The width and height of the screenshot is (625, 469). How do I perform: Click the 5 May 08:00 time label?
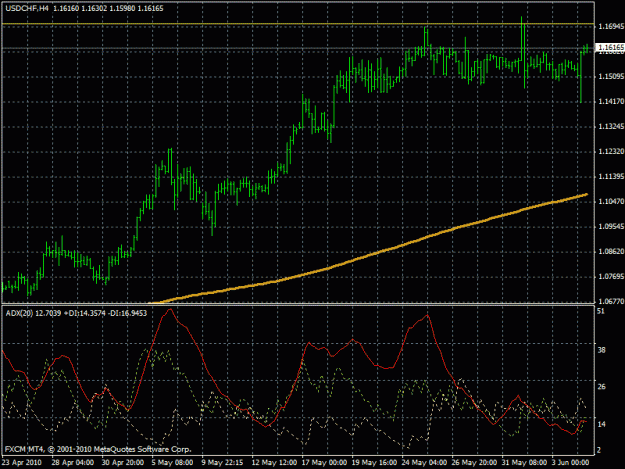[x=172, y=463]
